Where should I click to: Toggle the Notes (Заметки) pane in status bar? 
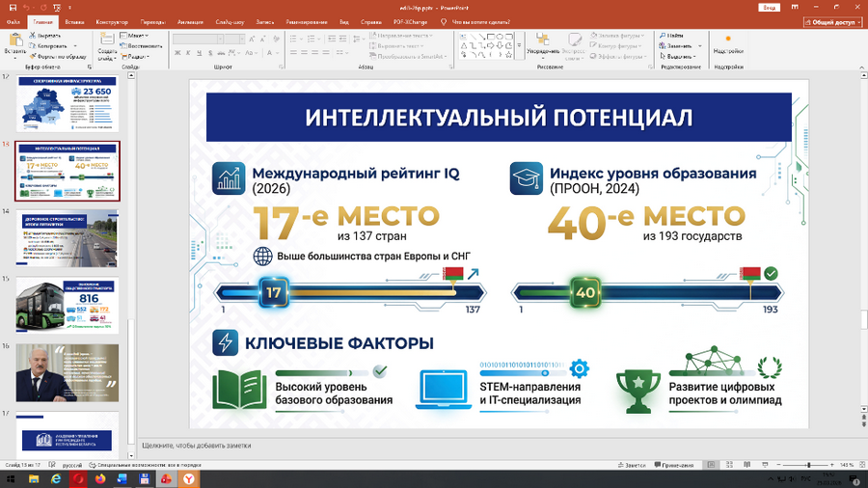click(x=634, y=465)
